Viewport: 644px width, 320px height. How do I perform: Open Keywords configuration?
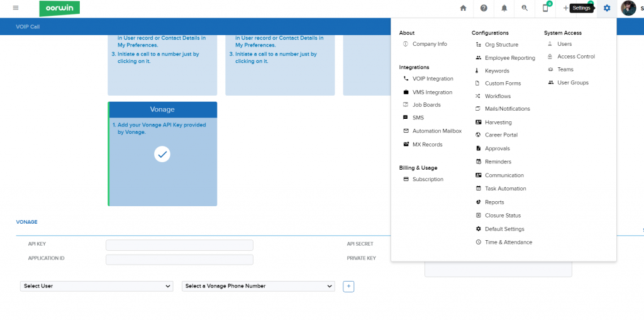tap(497, 70)
